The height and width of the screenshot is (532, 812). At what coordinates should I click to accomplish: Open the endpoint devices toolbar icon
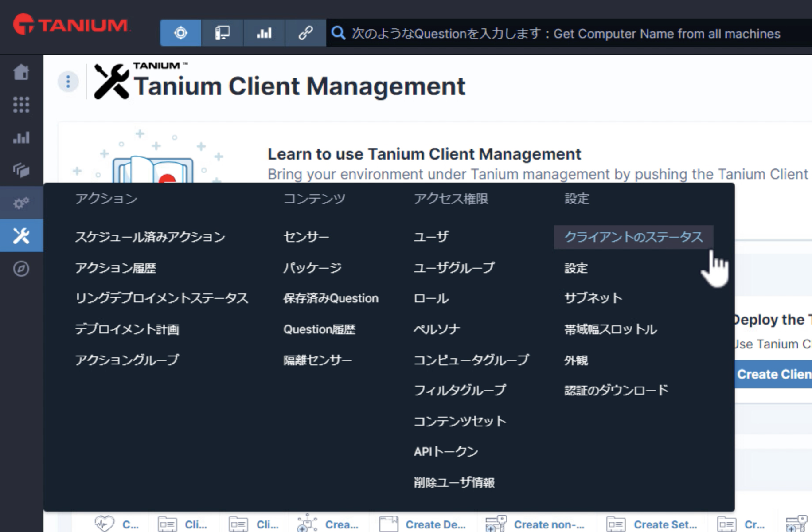(x=222, y=33)
